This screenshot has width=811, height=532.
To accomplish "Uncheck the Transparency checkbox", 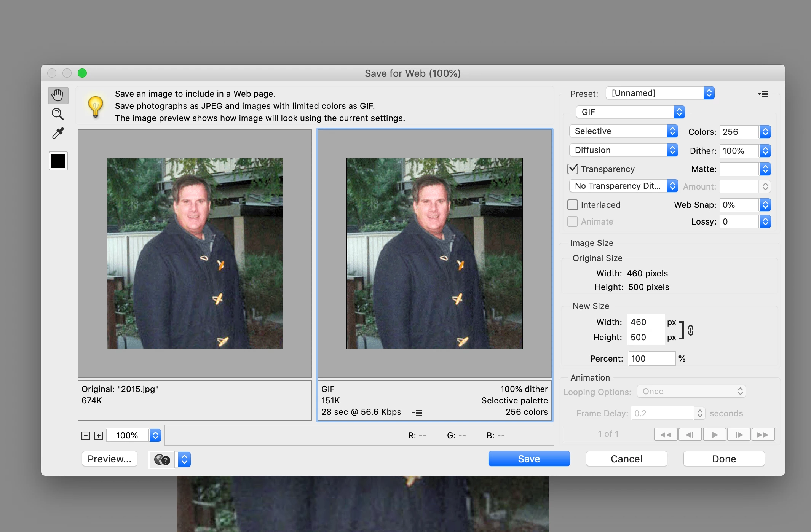I will (x=573, y=169).
